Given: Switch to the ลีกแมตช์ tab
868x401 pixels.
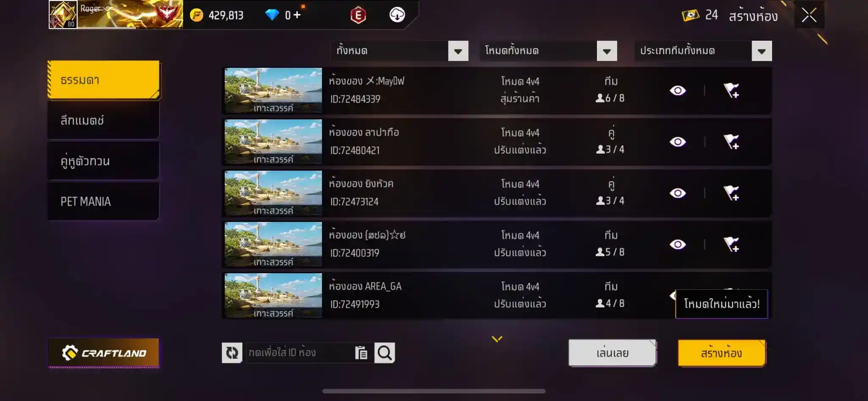Looking at the screenshot, I should coord(103,121).
